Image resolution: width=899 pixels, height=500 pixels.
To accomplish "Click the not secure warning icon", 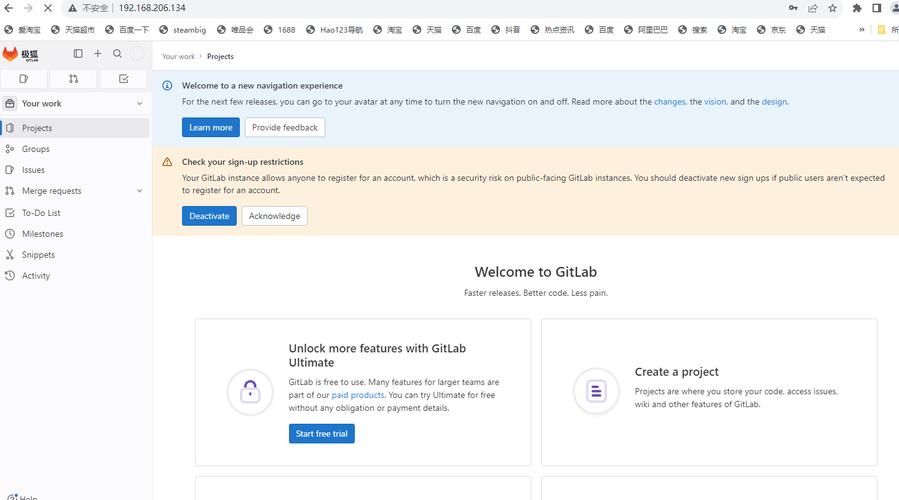I will pyautogui.click(x=72, y=8).
